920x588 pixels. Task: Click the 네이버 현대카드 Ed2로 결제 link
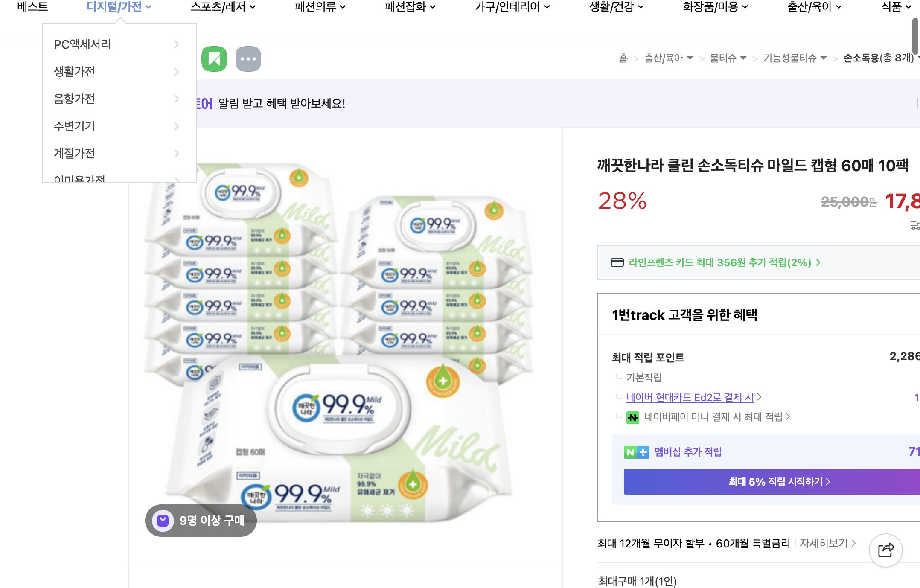click(691, 397)
